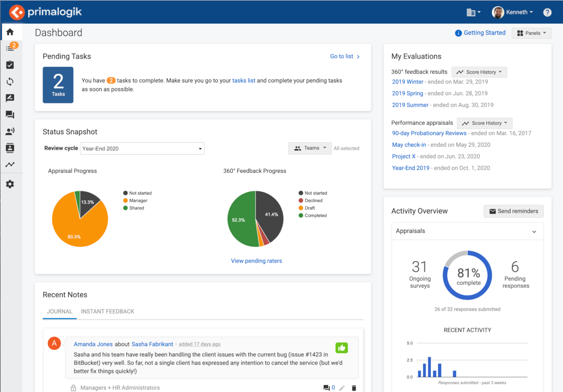Delete the journal note with trash icon
The width and height of the screenshot is (563, 392).
click(x=354, y=388)
